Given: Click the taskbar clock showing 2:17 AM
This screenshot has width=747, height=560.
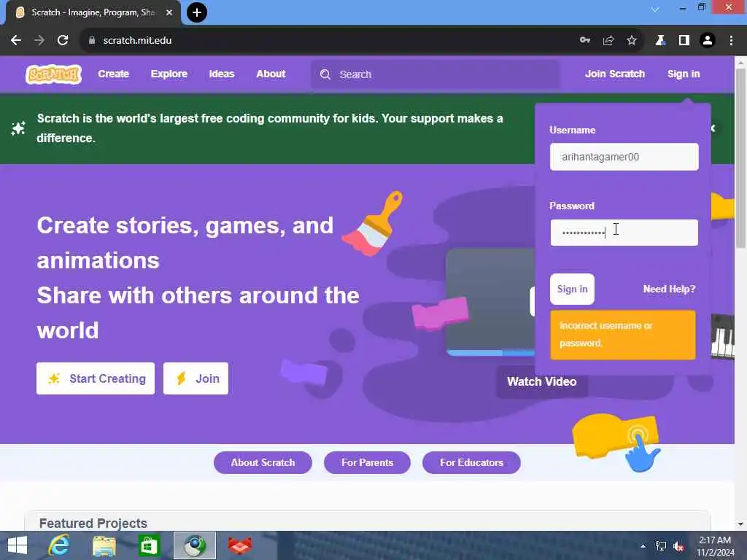Looking at the screenshot, I should coord(715,546).
